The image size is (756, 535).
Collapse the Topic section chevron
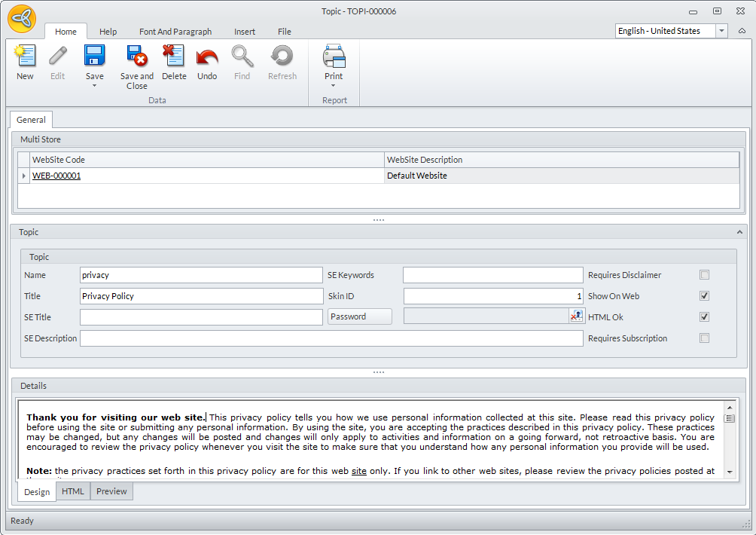click(739, 233)
